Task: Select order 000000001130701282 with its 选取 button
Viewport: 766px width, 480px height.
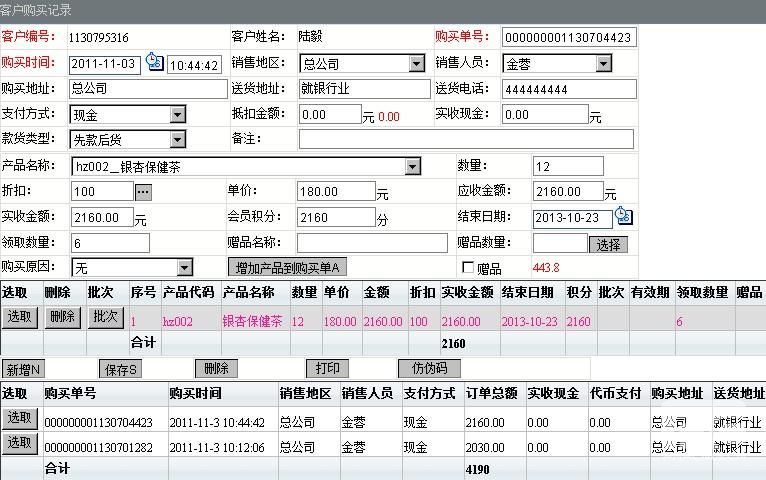Action: tap(19, 442)
